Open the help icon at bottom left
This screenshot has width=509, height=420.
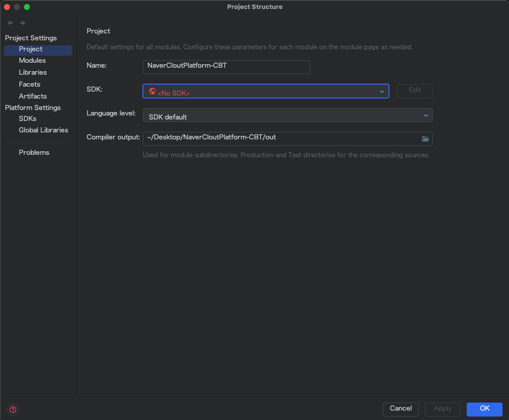point(12,409)
